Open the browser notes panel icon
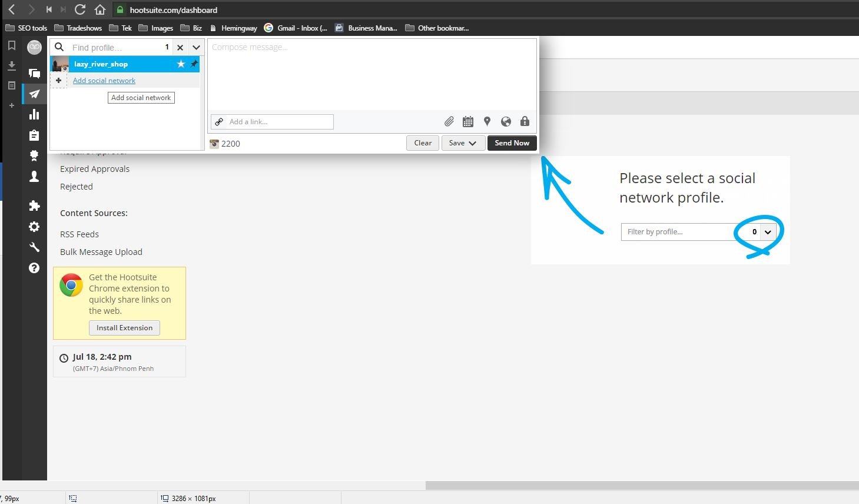Viewport: 859px width, 504px height. [11, 86]
